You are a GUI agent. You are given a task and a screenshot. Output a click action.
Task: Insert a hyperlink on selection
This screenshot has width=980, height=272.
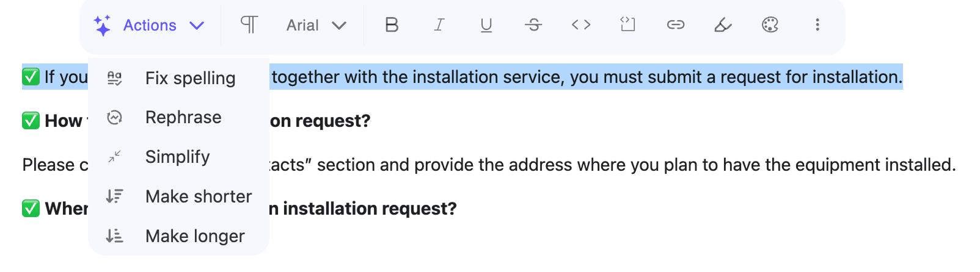point(675,25)
